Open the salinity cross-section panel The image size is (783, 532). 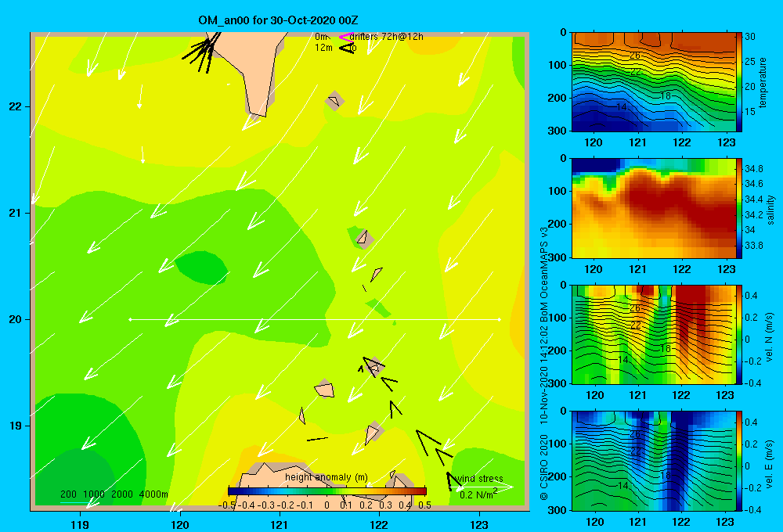[x=653, y=208]
